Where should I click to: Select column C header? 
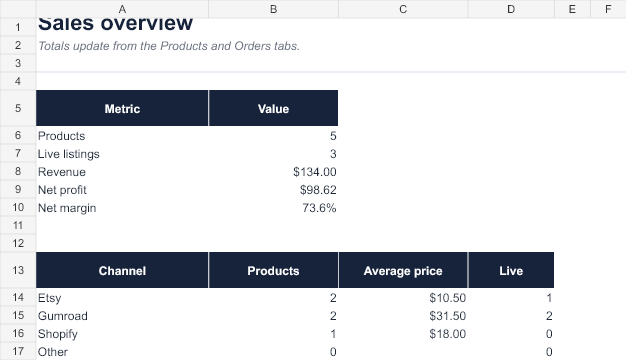pos(403,9)
